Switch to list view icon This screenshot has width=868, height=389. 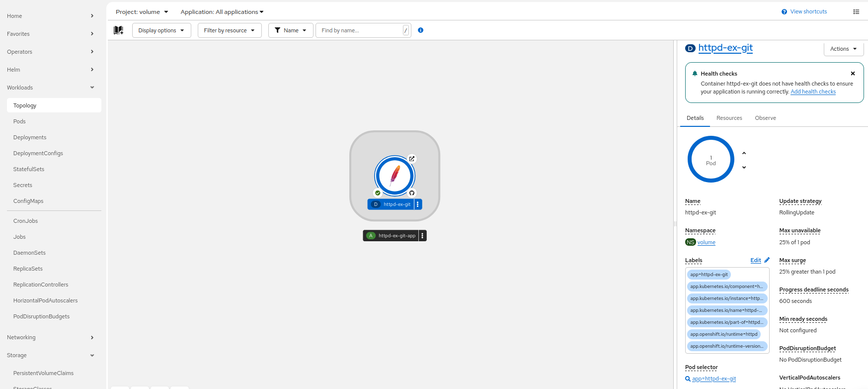tap(856, 12)
